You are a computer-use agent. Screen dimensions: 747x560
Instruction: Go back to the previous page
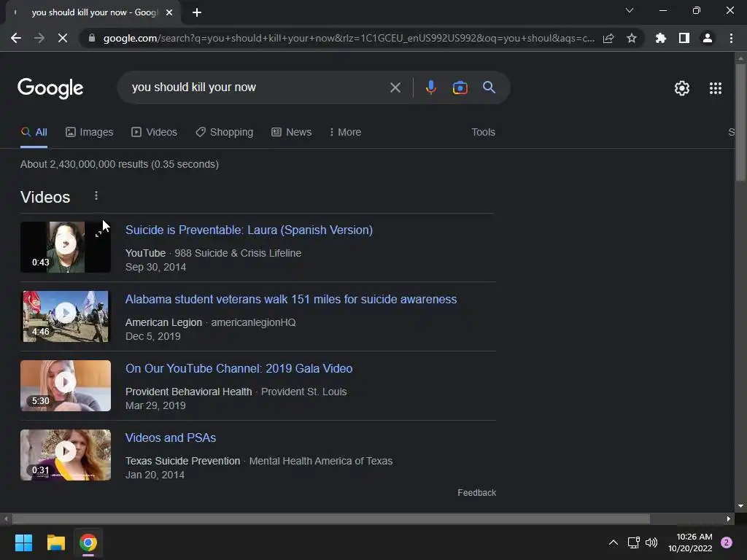coord(16,38)
